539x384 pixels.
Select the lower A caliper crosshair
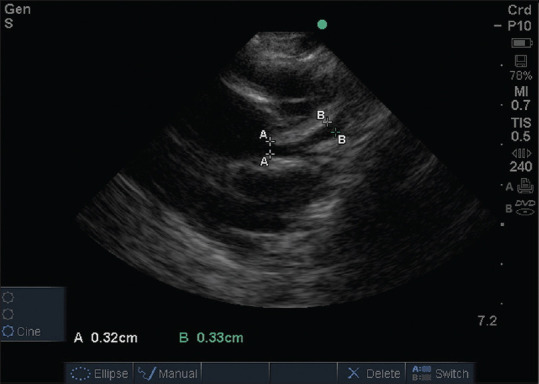point(270,154)
